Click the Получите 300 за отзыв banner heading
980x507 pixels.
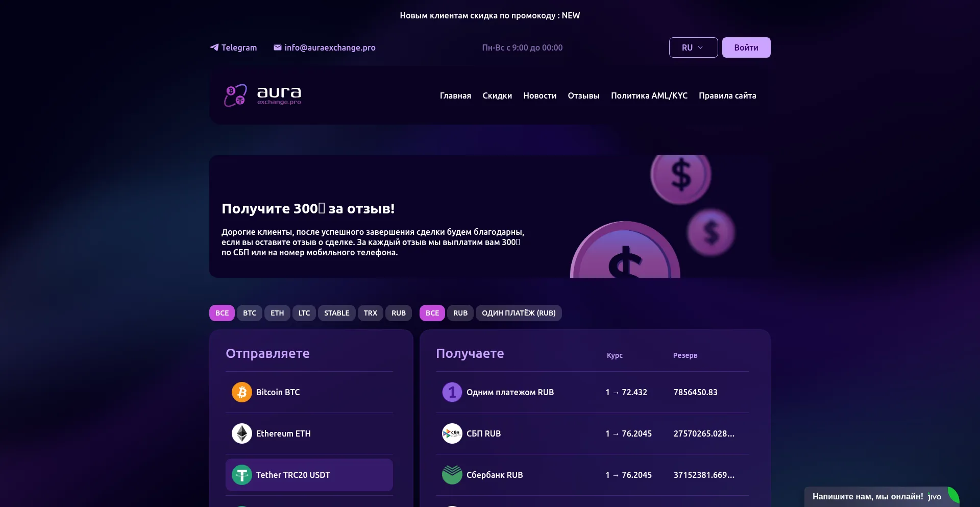pos(308,208)
